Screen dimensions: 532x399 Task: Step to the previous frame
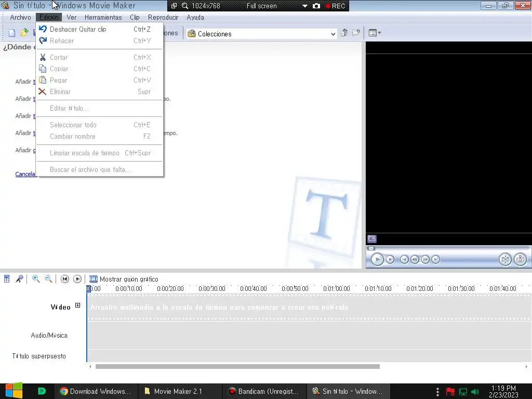pos(415,260)
